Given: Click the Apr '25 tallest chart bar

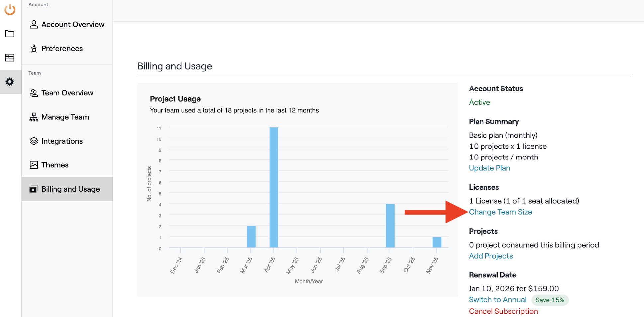Looking at the screenshot, I should 274,187.
